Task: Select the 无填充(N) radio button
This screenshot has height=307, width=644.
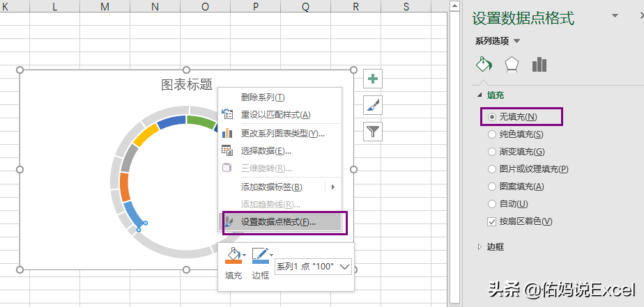Action: tap(491, 117)
